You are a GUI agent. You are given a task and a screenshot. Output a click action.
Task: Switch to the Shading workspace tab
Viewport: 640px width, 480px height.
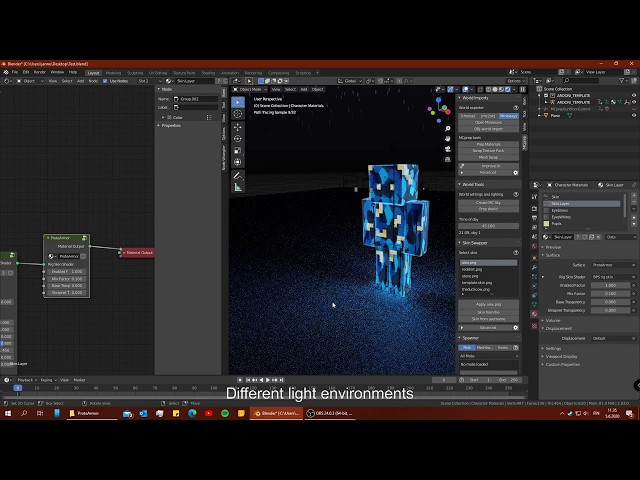(x=208, y=73)
